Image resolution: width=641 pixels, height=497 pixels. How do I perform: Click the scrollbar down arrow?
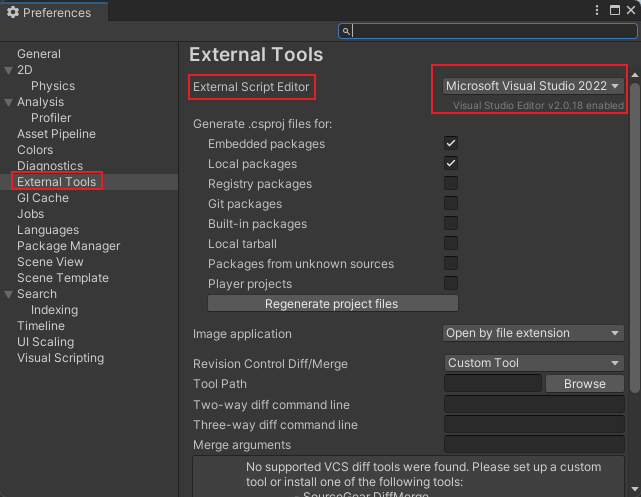point(635,489)
